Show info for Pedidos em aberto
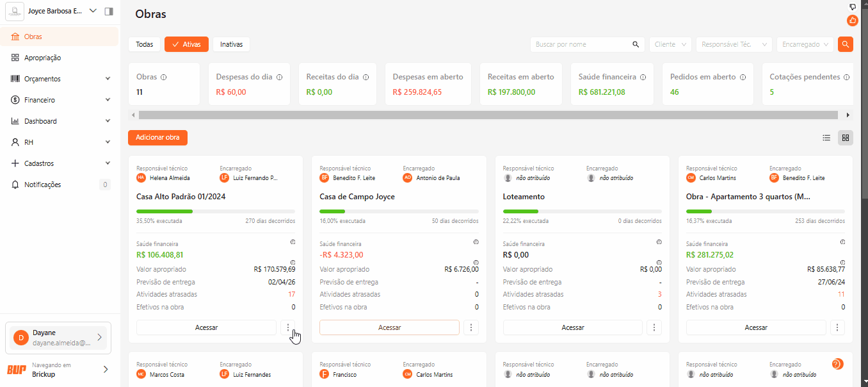 743,77
